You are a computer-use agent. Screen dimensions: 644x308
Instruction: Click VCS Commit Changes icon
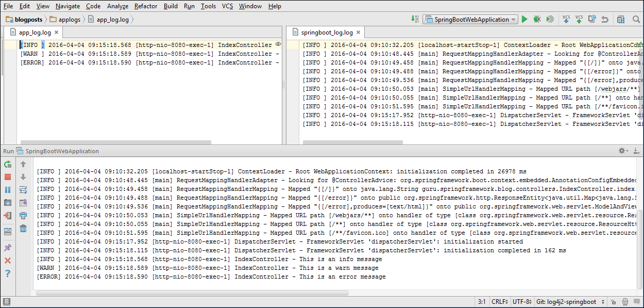pos(579,19)
